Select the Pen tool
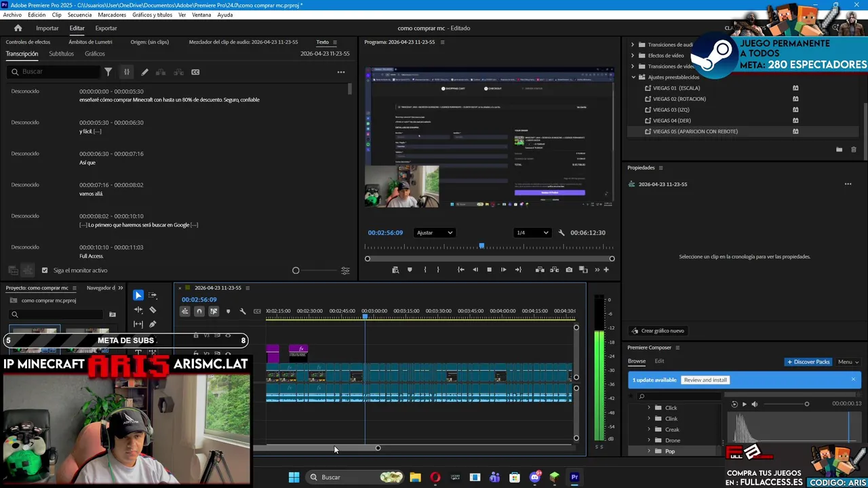Viewport: 868px width, 488px height. click(x=153, y=324)
